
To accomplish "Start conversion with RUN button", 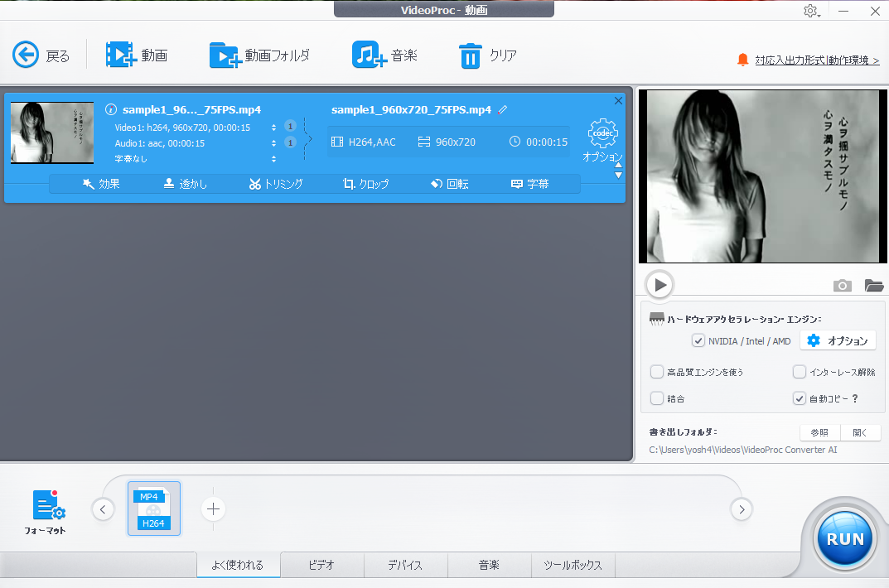I will pos(845,538).
